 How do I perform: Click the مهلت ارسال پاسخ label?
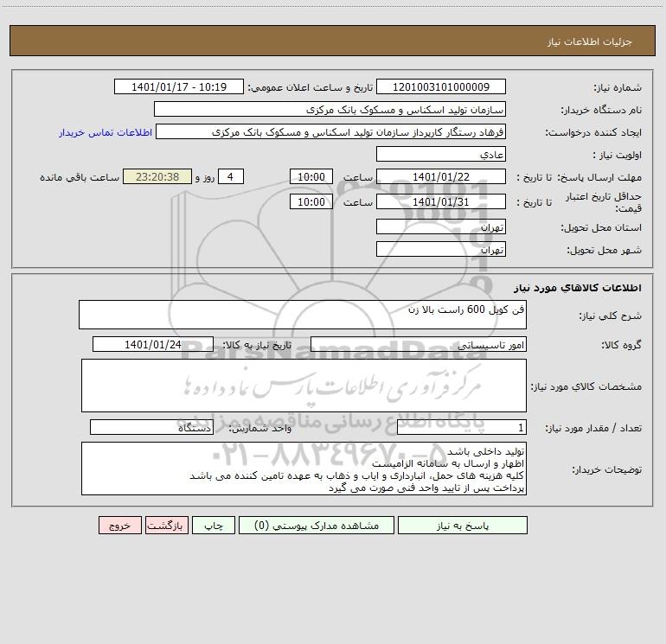click(599, 177)
